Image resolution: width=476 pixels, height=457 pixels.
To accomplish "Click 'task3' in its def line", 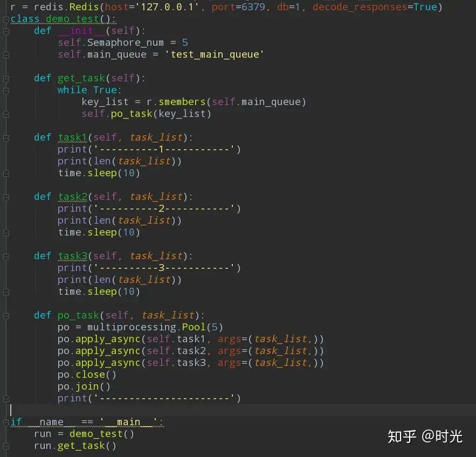I will [73, 256].
